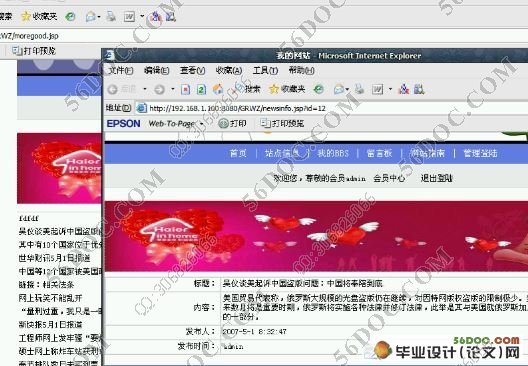Click the Haier in home banner logo
Viewport: 528px width, 366px height.
pyautogui.click(x=170, y=233)
